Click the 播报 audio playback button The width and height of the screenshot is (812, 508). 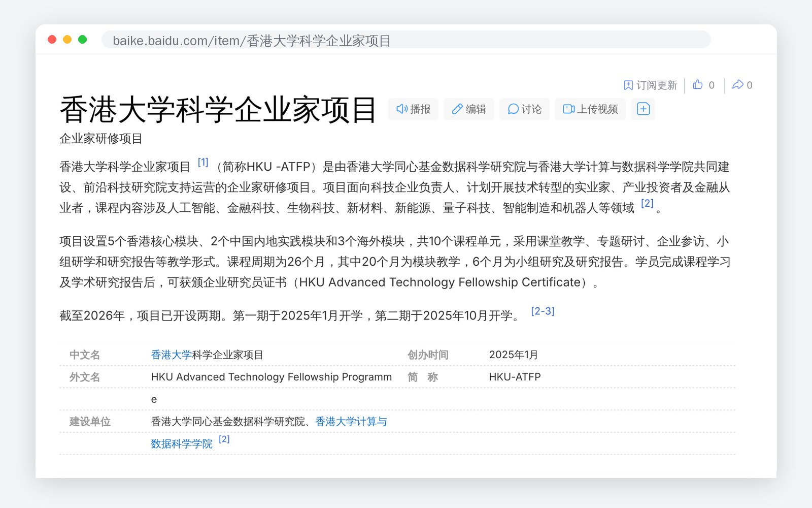tap(413, 109)
